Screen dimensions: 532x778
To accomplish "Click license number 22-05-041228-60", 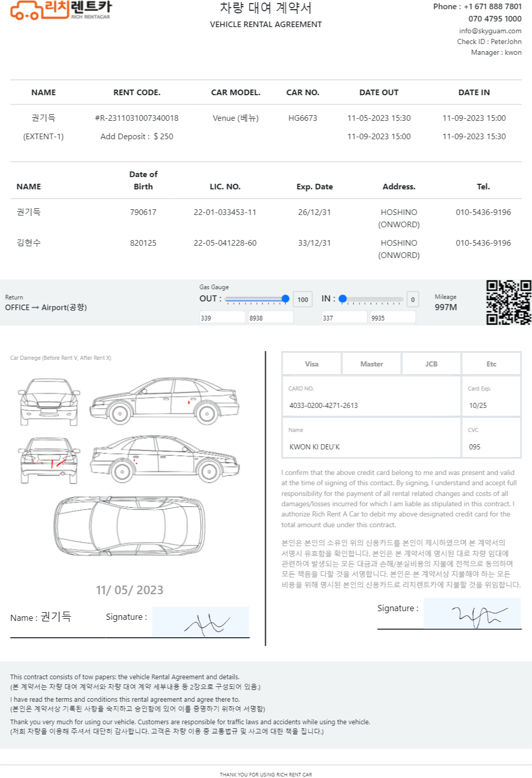I will point(225,243).
